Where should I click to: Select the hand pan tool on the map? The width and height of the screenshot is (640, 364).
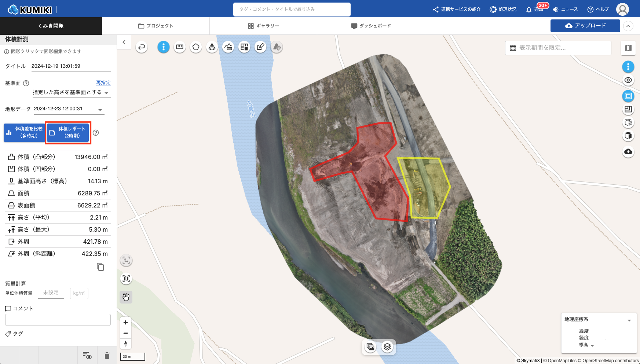click(x=126, y=297)
